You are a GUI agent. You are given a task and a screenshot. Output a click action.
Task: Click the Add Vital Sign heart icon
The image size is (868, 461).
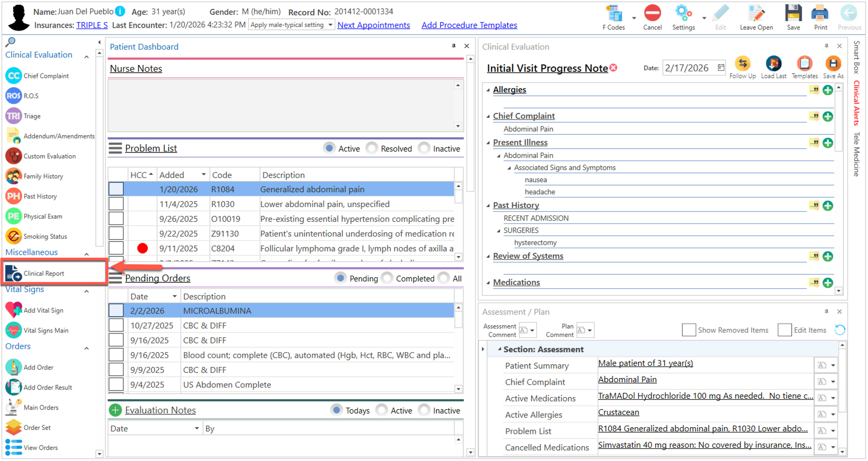click(14, 310)
